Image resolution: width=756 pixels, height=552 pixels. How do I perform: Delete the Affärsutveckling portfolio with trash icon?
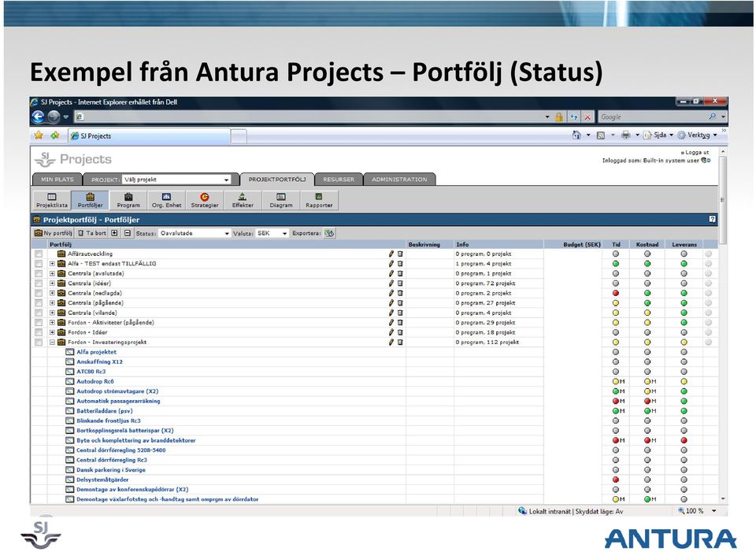[x=400, y=254]
